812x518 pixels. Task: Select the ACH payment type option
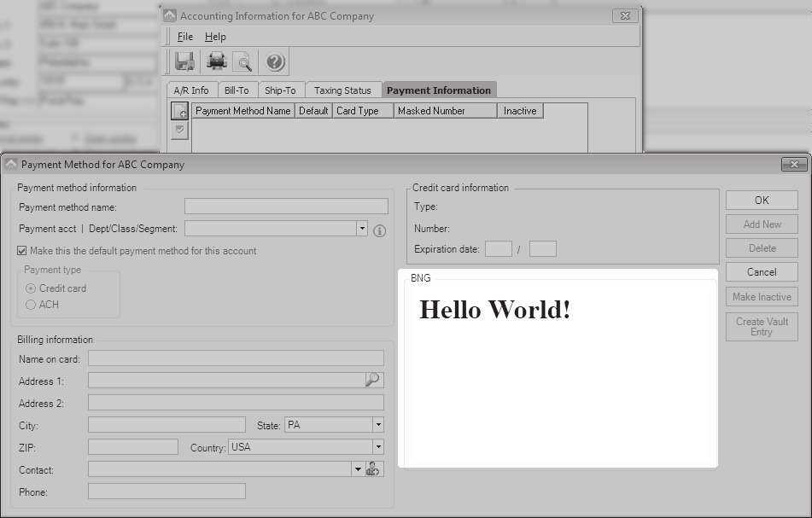31,305
